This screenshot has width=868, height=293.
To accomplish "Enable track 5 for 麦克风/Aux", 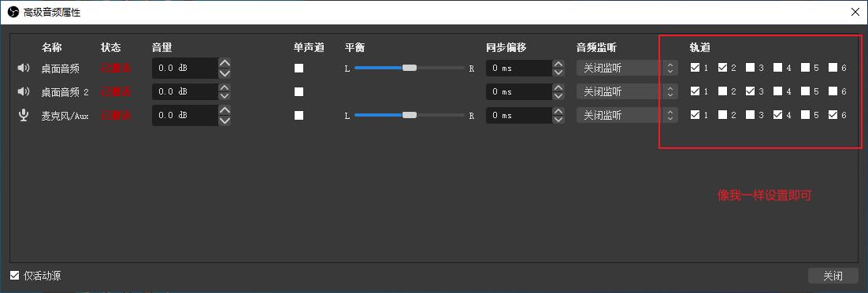I will point(806,115).
